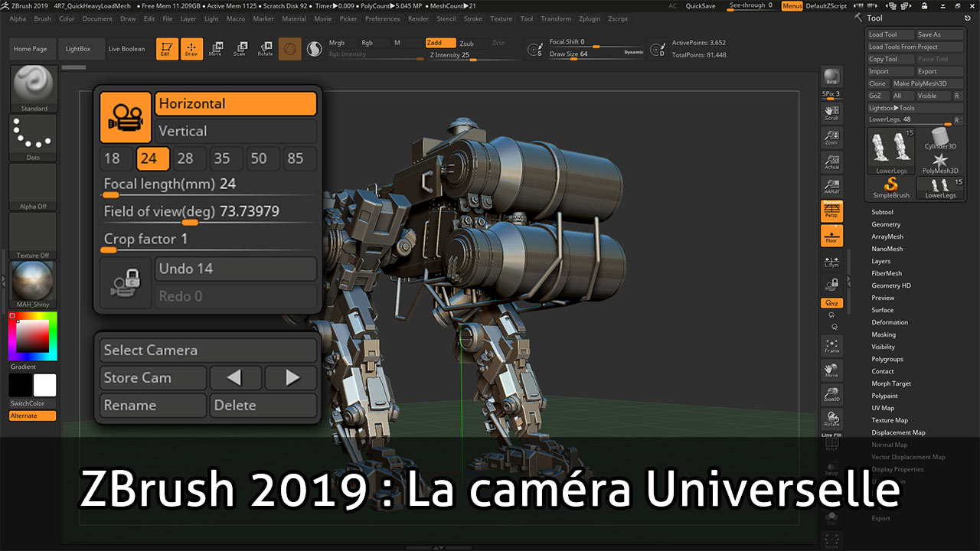Go to previous stored camera arrow
The height and width of the screenshot is (551, 980).
[235, 377]
